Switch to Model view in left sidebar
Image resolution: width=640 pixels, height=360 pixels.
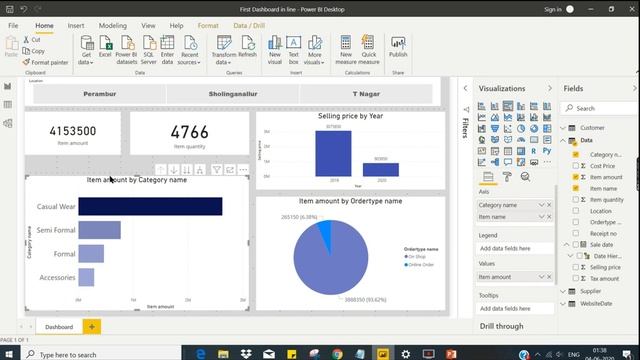[8, 123]
